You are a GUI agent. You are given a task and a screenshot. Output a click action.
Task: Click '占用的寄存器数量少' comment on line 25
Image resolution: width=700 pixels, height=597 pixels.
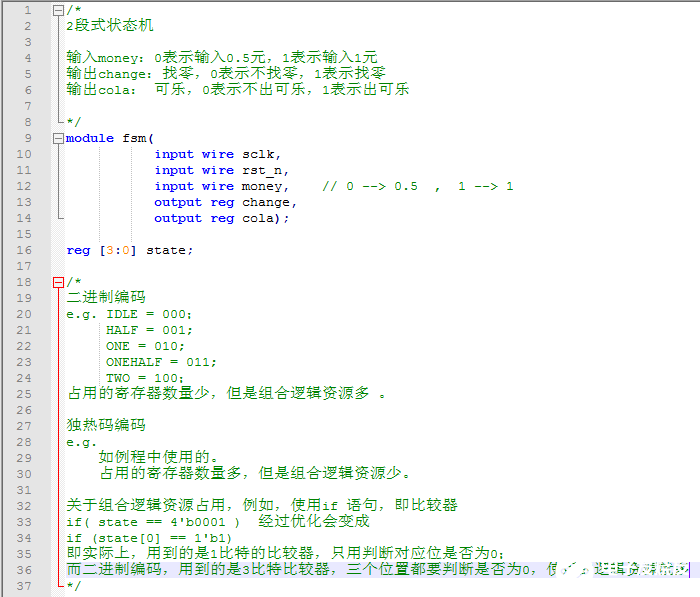point(226,393)
